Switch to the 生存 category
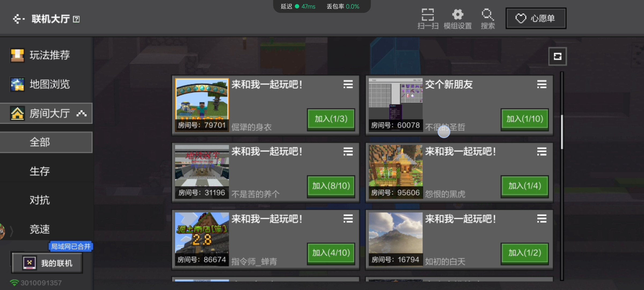 tap(40, 171)
